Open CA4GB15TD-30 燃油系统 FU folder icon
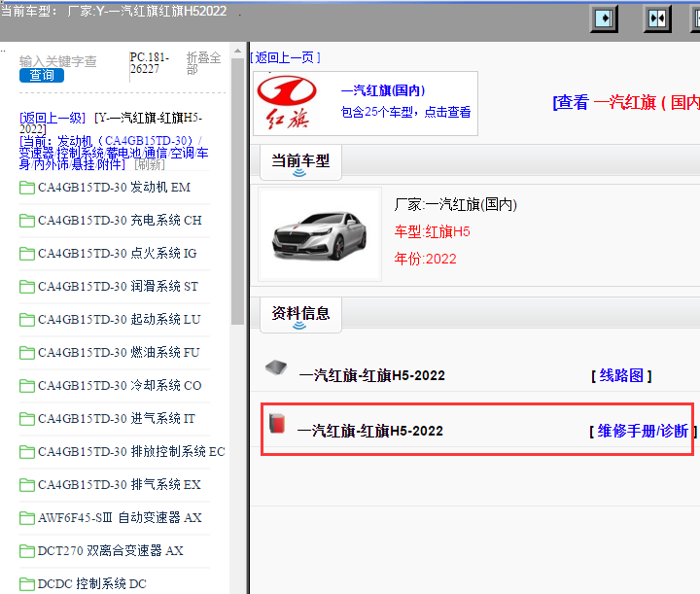700x594 pixels. point(27,353)
